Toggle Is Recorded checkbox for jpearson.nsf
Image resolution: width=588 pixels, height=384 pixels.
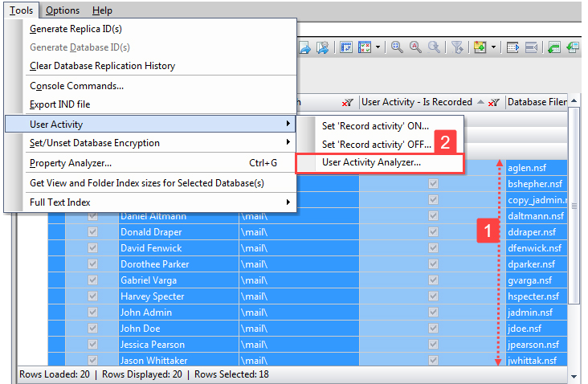pos(433,345)
